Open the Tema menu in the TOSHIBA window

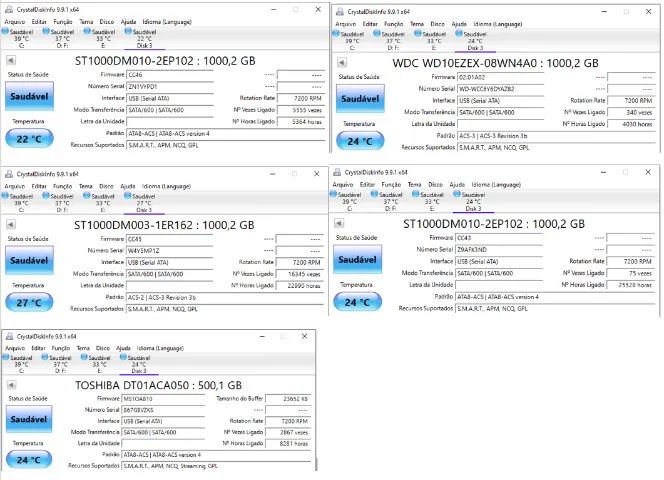pyautogui.click(x=83, y=348)
